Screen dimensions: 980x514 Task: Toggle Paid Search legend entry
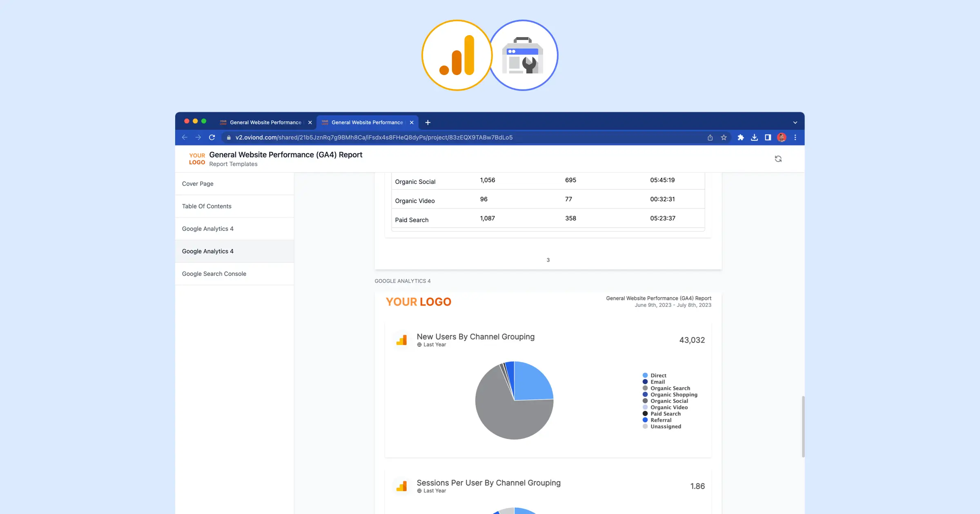click(661, 414)
